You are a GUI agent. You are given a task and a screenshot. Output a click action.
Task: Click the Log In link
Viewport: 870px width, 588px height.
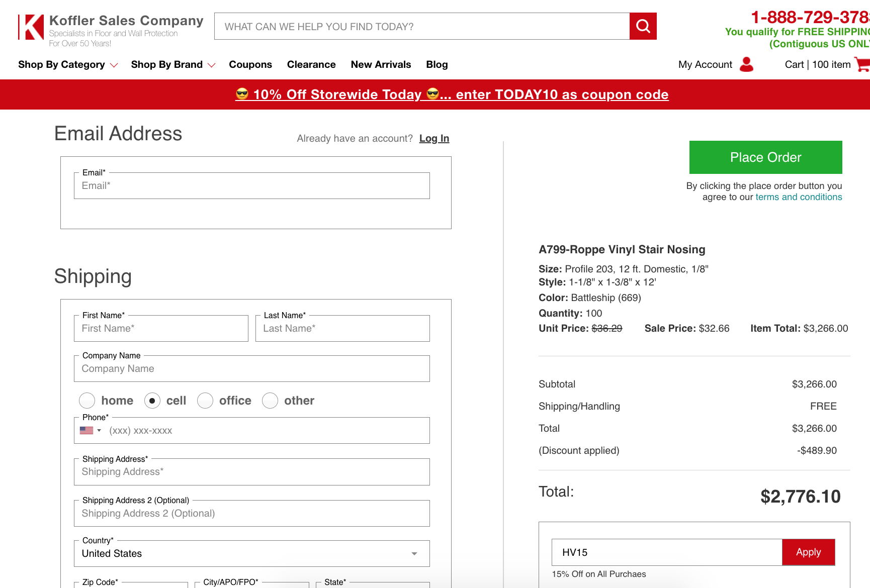click(434, 138)
